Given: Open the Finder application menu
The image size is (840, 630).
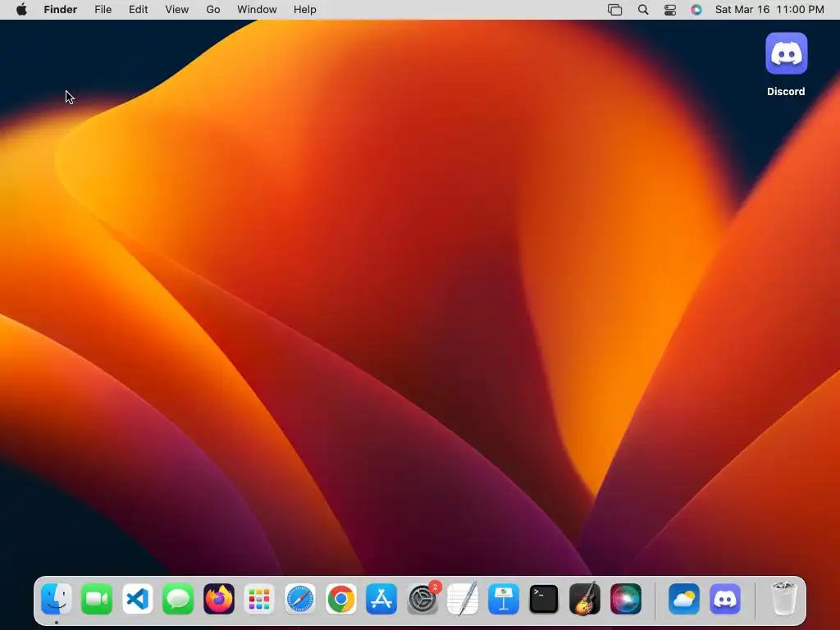Looking at the screenshot, I should click(61, 10).
